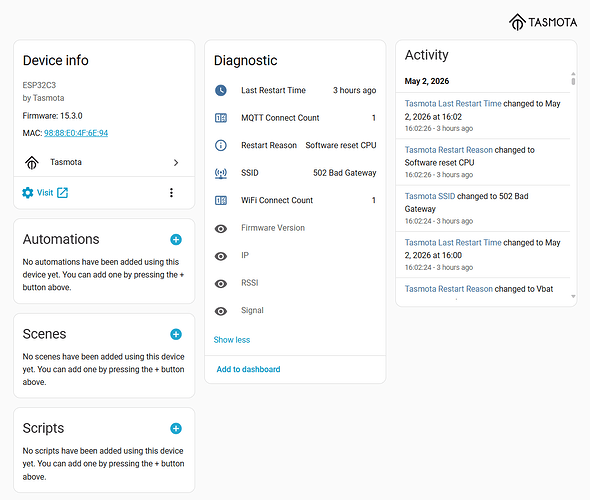Click the MQTT Connect Count counter icon
This screenshot has height=500, width=590.
(x=221, y=118)
